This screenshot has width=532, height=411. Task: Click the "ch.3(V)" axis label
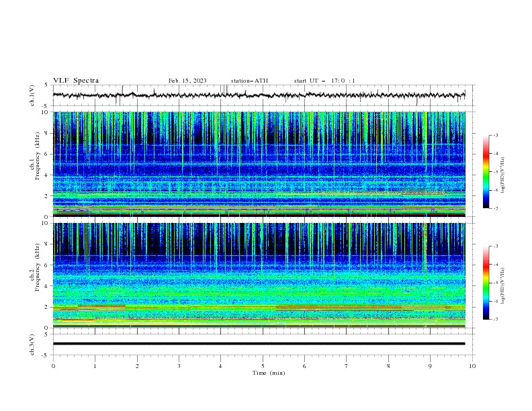coord(32,345)
